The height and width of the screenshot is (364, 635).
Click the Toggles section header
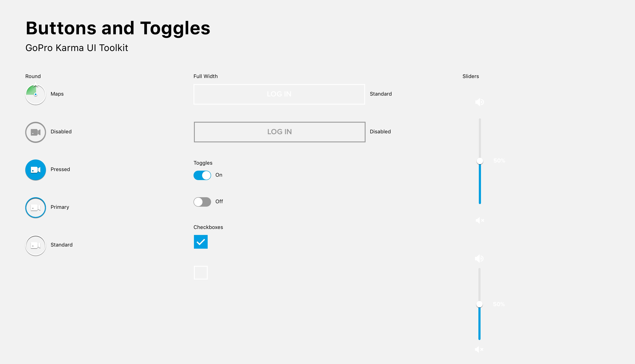[203, 163]
